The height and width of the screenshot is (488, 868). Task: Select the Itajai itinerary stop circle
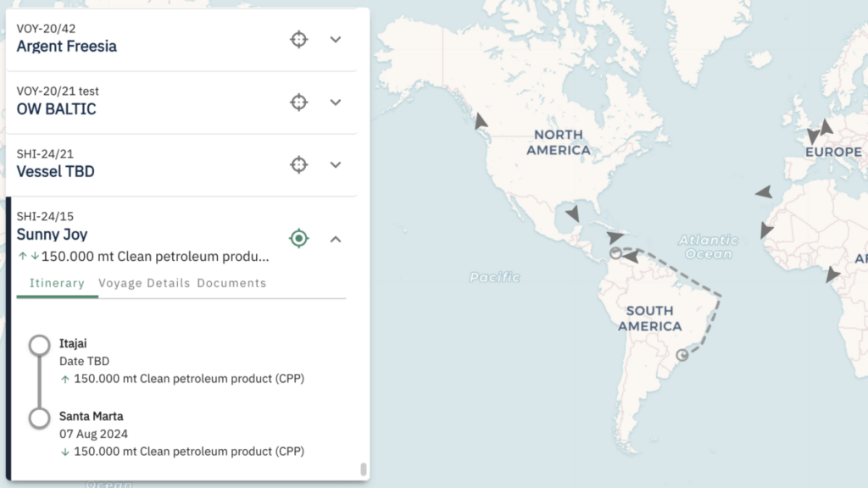39,345
